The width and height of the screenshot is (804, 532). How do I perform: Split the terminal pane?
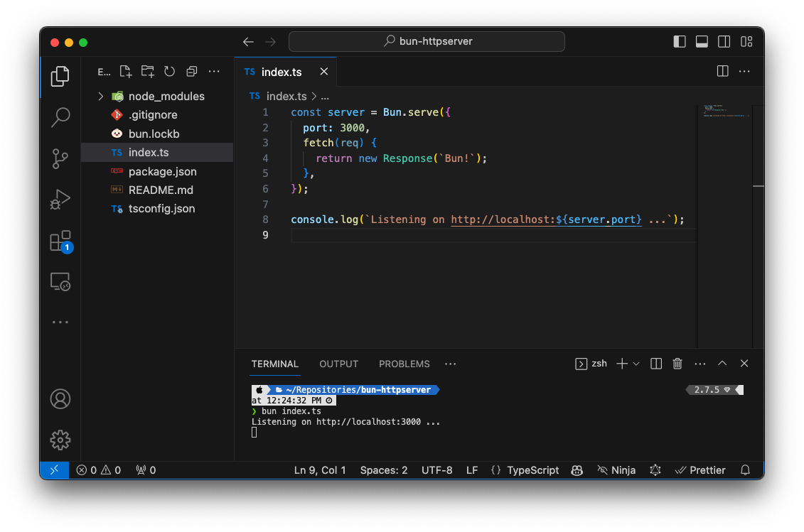[656, 364]
